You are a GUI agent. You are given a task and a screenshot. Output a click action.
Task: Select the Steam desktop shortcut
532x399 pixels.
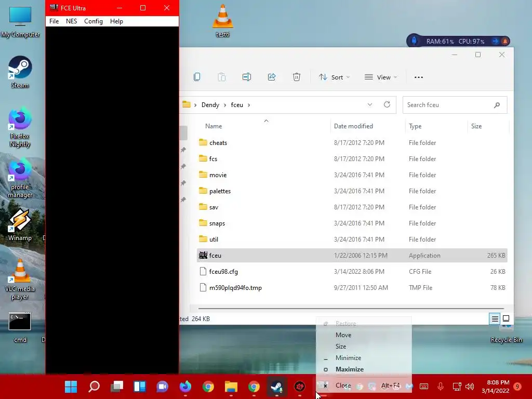coord(20,72)
